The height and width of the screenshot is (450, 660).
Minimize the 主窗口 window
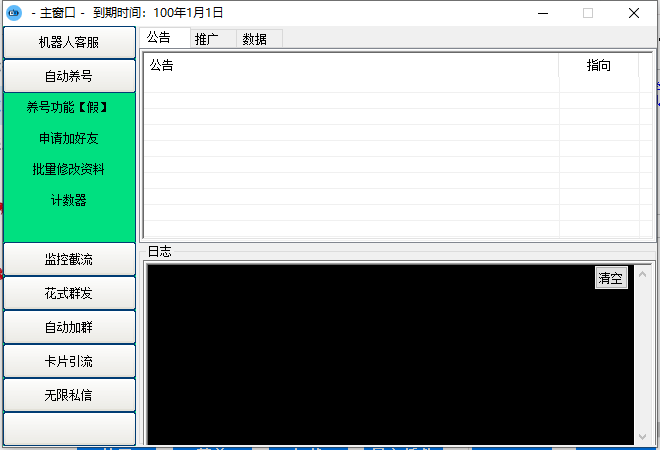pos(543,13)
